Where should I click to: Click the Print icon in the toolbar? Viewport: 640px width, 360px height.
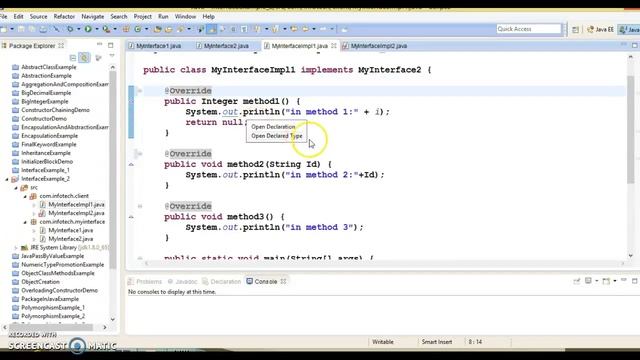tap(43, 29)
